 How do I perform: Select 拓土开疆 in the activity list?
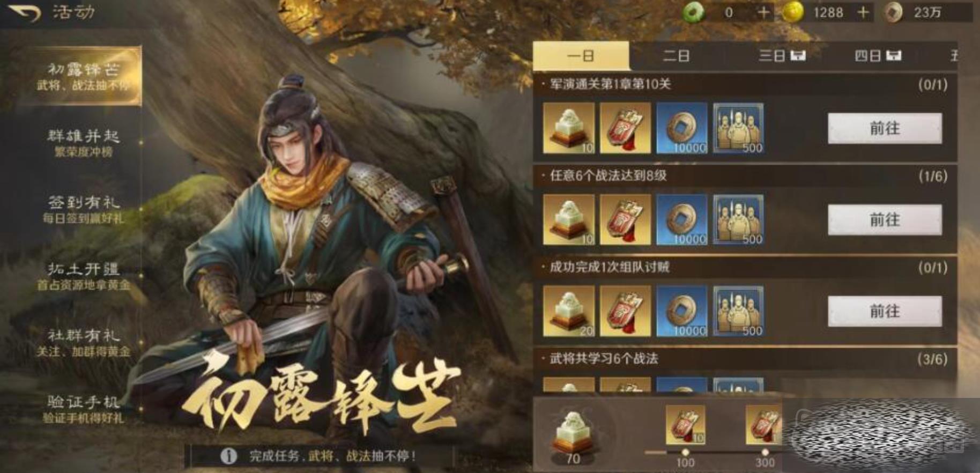point(84,276)
